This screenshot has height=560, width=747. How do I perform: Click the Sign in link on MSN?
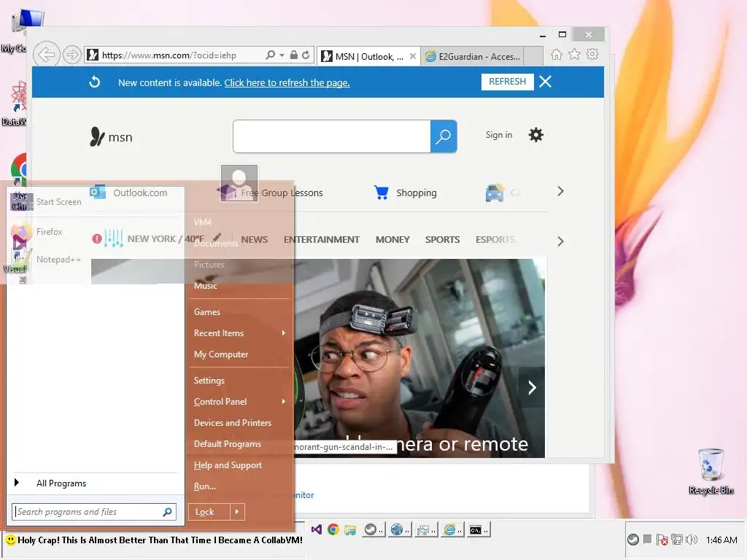click(x=499, y=135)
